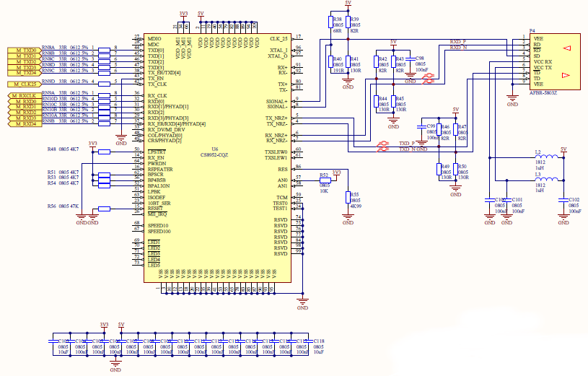Click the CS8952-CQZ part name
This screenshot has width=588, height=376.
[214, 155]
